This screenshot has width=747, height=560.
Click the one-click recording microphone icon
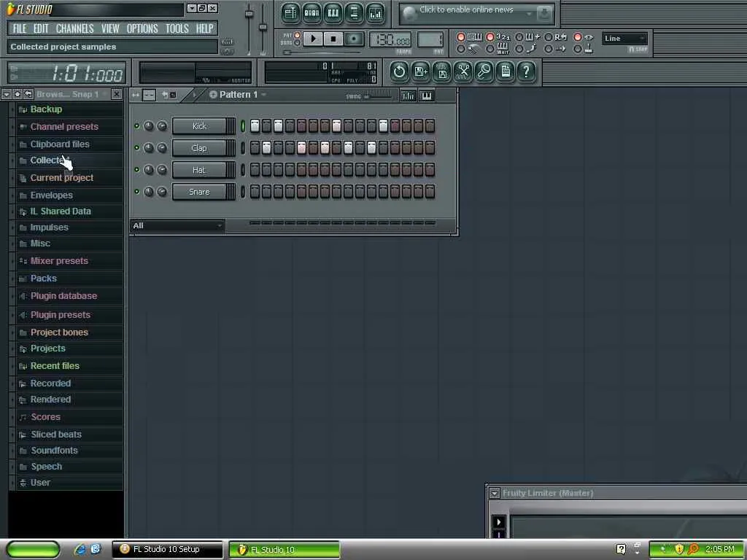[x=484, y=72]
